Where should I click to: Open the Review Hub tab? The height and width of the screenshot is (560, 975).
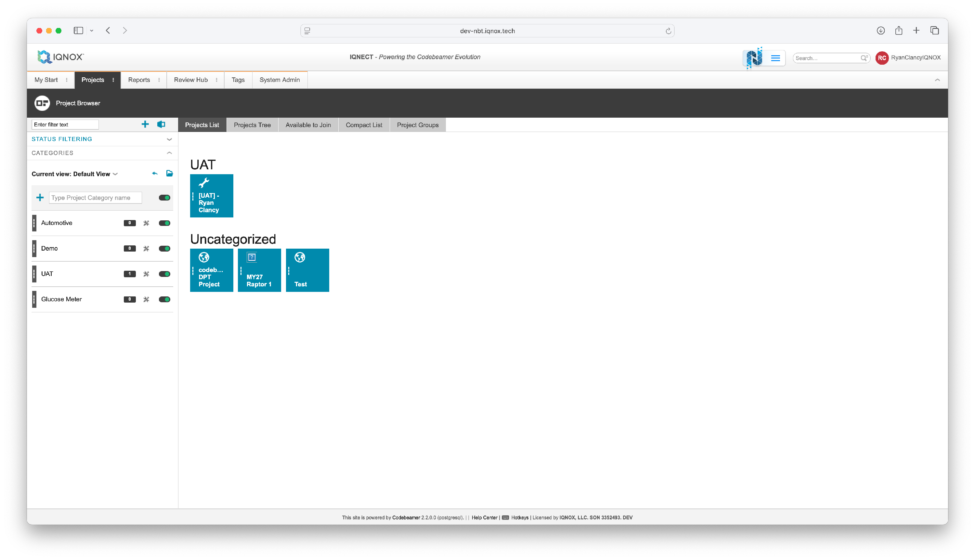pos(190,80)
